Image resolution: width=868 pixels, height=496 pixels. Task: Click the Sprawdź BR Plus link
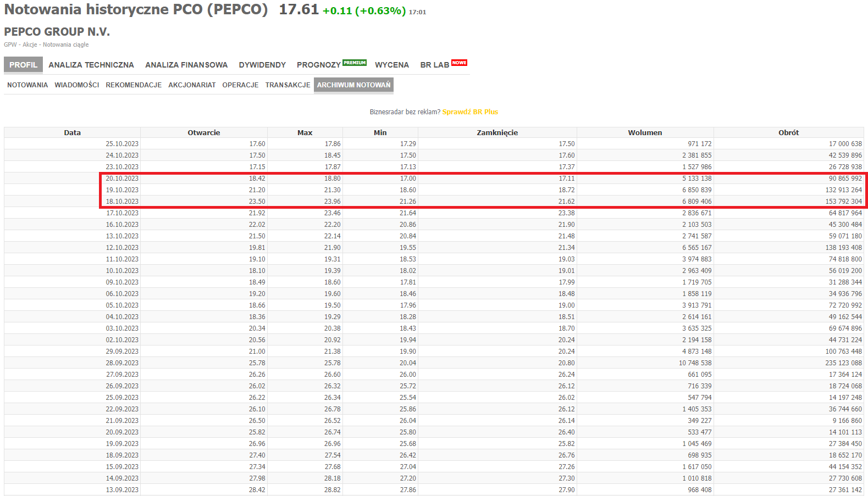pyautogui.click(x=470, y=112)
